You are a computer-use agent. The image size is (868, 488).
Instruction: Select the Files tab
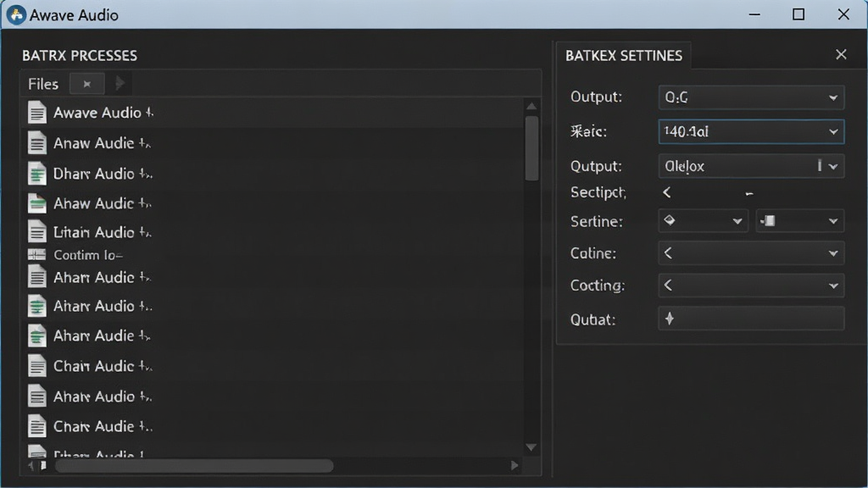pos(43,84)
